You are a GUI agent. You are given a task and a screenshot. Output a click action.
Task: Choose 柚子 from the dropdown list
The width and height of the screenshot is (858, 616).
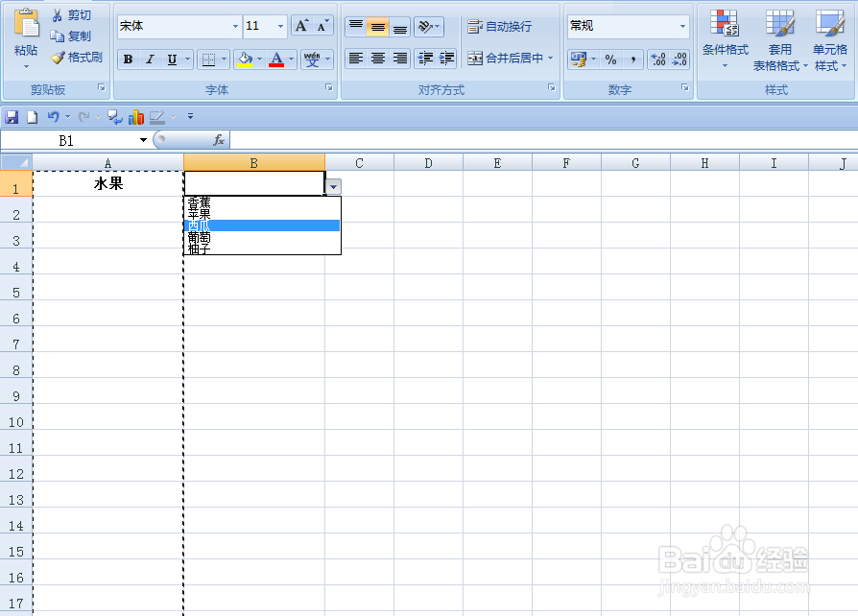(262, 249)
